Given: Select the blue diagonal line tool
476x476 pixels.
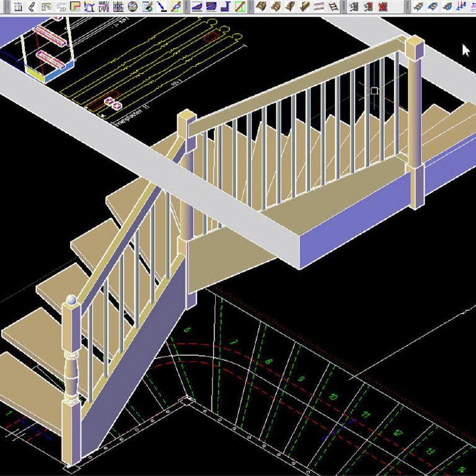Looking at the screenshot, I should pos(161,7).
